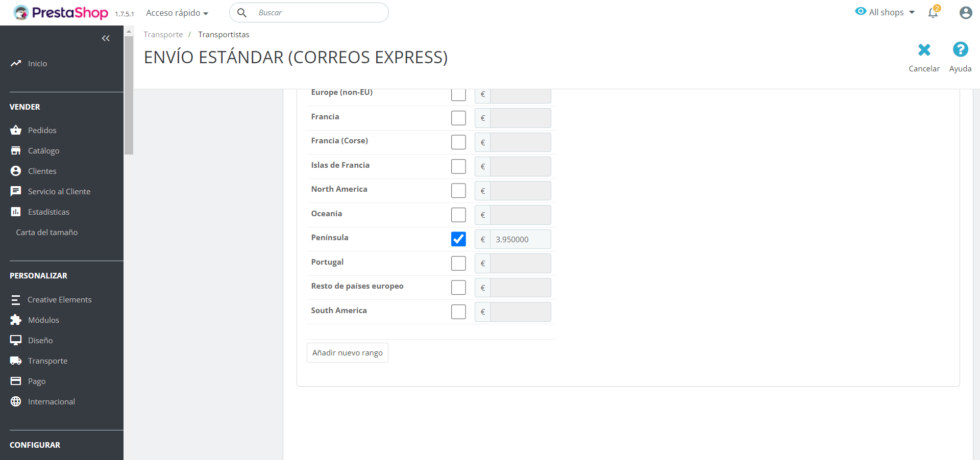Click the Península price input field
This screenshot has height=460, width=980.
coord(520,239)
